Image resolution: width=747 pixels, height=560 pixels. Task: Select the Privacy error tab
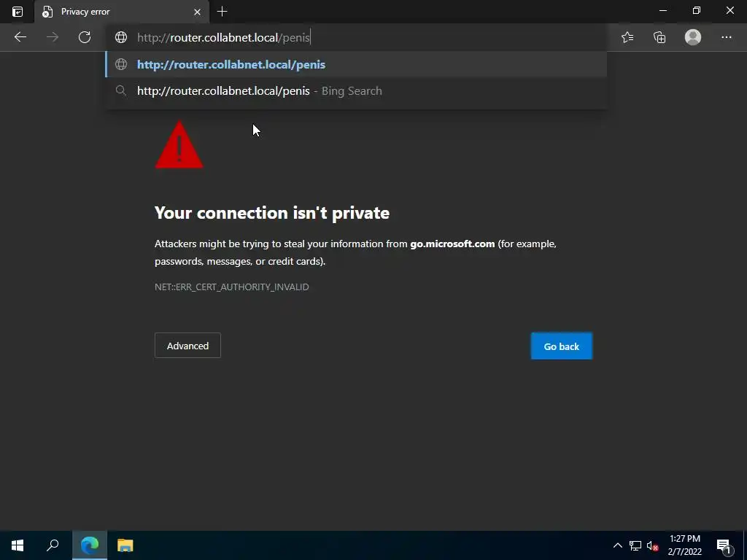pos(122,12)
